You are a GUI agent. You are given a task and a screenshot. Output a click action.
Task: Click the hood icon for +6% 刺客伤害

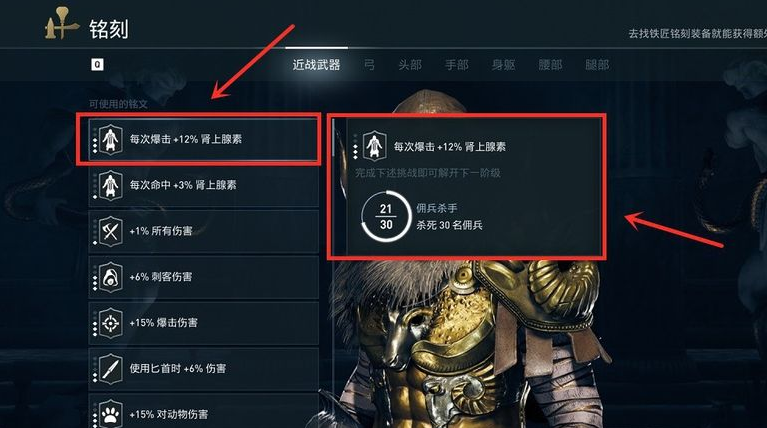coord(111,277)
